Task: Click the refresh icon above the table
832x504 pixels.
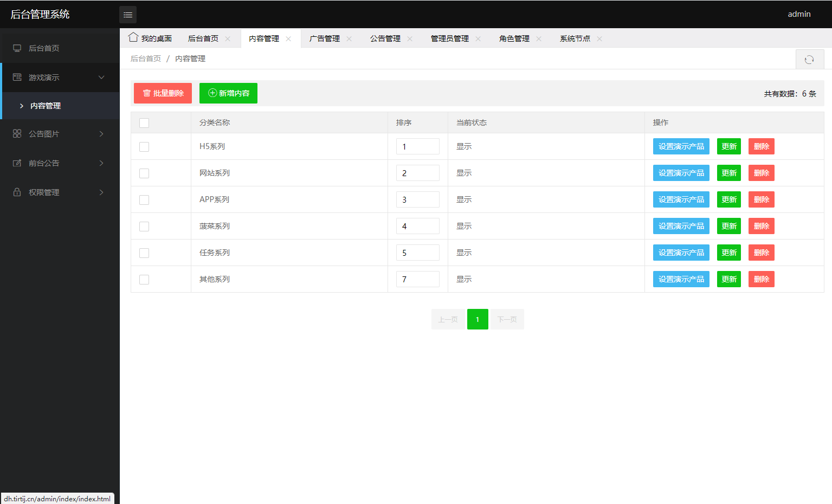Action: click(810, 59)
